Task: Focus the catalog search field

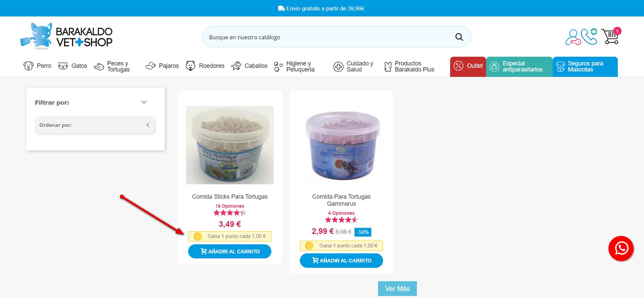Action: coord(329,37)
